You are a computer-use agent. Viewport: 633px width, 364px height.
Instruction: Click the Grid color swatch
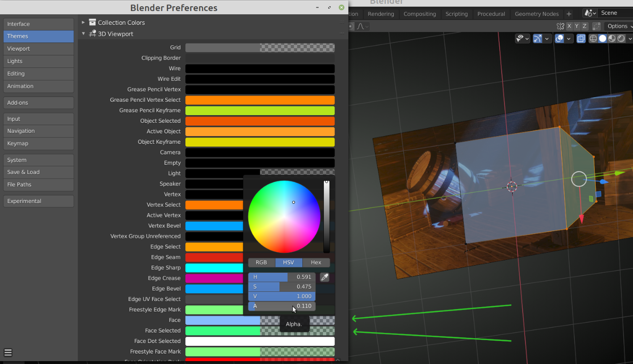(260, 48)
